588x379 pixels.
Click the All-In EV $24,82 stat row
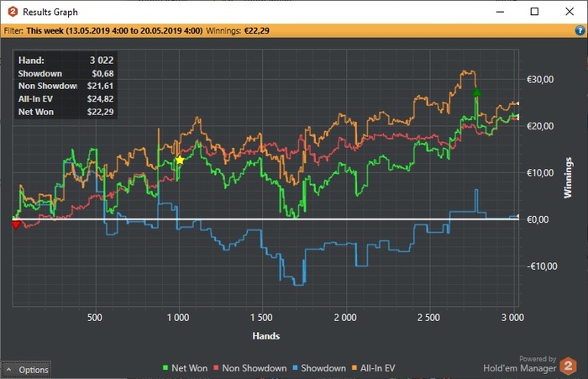[x=66, y=99]
